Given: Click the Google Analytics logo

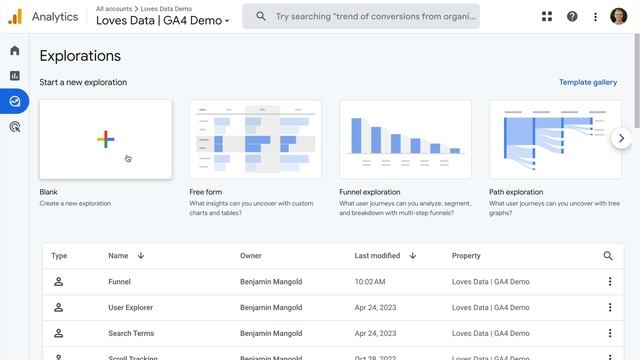Looking at the screenshot, I should 15,17.
